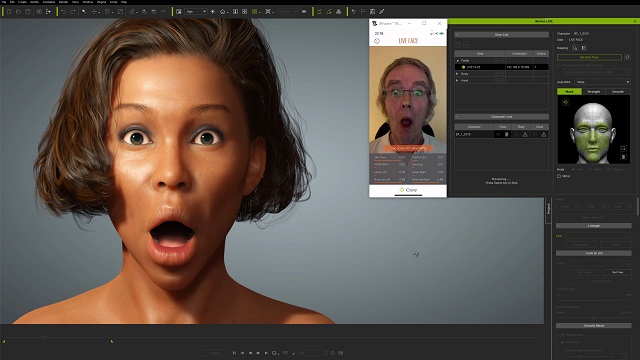The image size is (640, 360).
Task: Switch to the Smooth tab
Action: (618, 91)
